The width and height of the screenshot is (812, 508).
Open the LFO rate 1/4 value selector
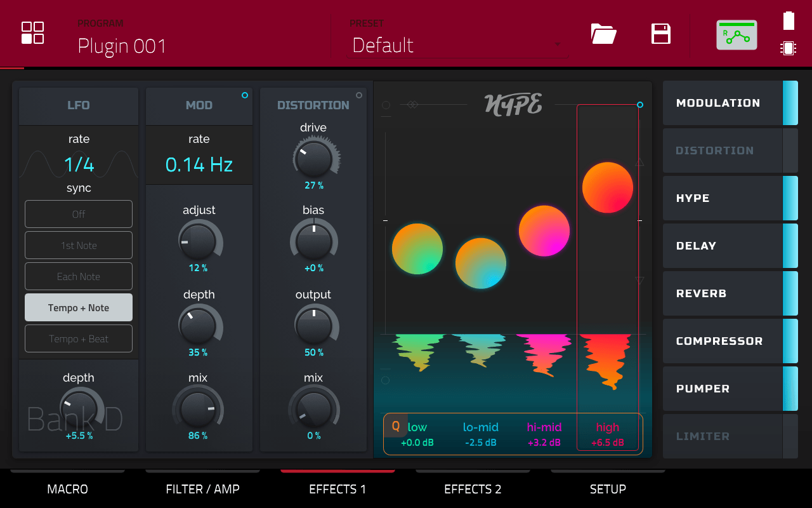(79, 165)
